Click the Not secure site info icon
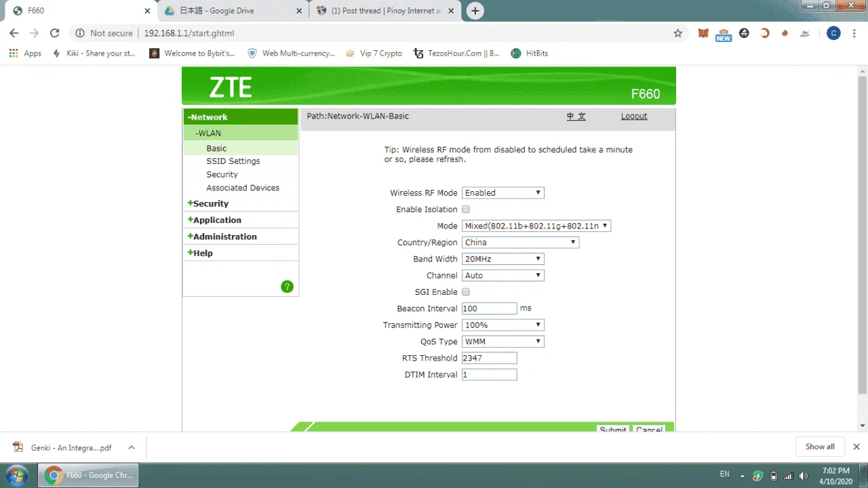868x488 pixels. click(x=80, y=33)
